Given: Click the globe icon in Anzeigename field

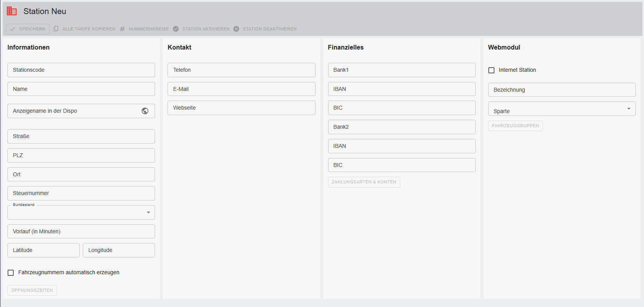Looking at the screenshot, I should 145,111.
